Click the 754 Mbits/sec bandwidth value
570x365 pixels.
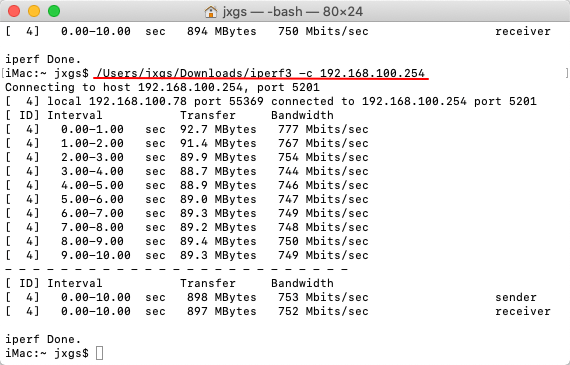[323, 157]
